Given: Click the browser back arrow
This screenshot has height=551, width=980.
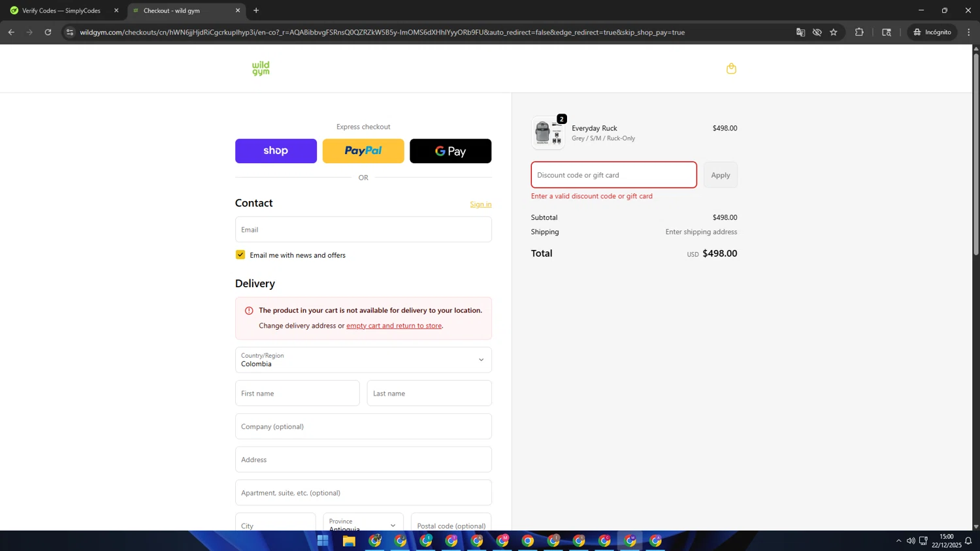Looking at the screenshot, I should click(11, 32).
